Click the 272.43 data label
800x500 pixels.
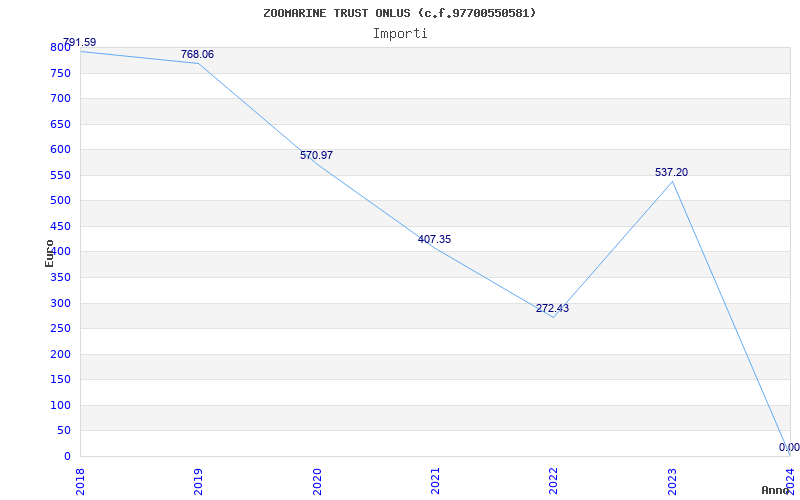pyautogui.click(x=553, y=308)
